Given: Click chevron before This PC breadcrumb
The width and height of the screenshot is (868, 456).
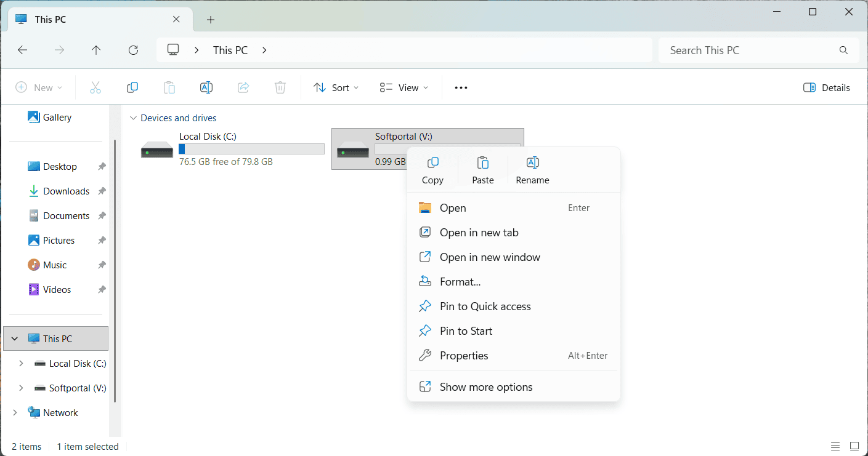Looking at the screenshot, I should (197, 50).
